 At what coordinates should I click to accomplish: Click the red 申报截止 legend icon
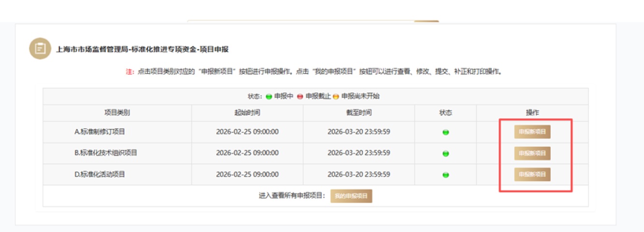300,96
